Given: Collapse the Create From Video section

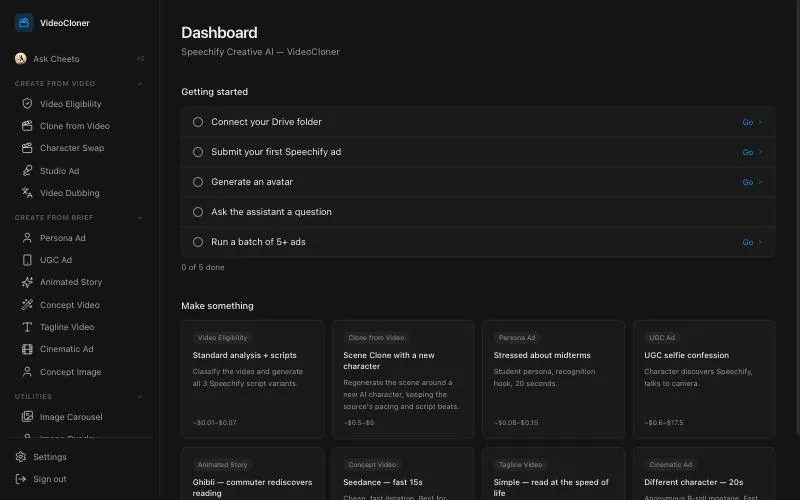Looking at the screenshot, I should (x=140, y=84).
